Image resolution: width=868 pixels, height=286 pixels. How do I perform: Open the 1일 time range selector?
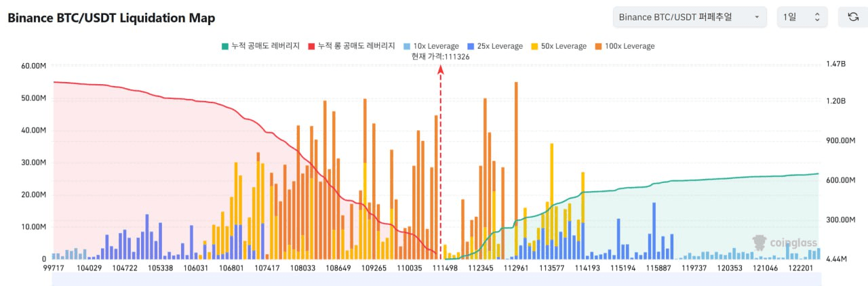[802, 17]
